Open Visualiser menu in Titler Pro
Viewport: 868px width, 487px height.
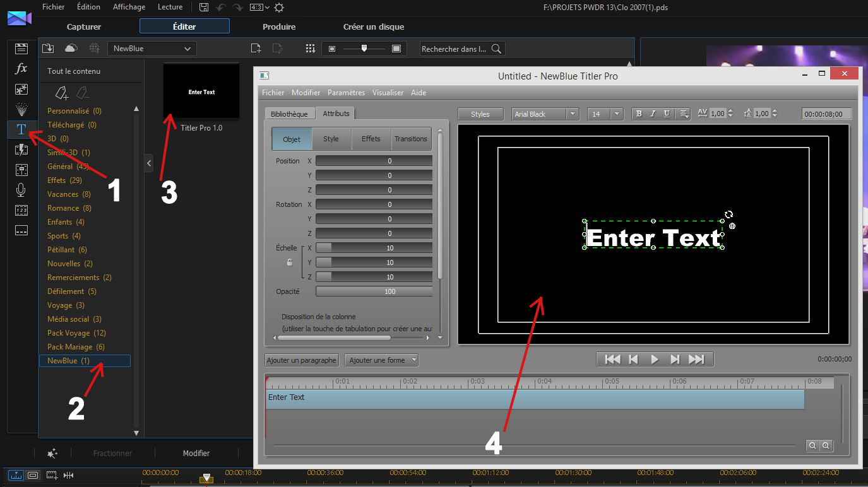click(x=388, y=92)
